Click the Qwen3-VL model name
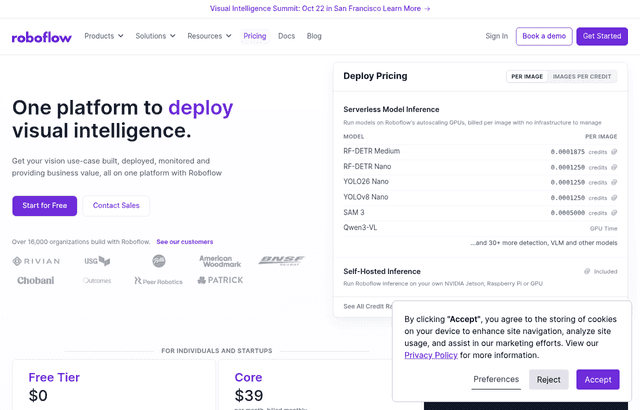This screenshot has width=640, height=410. tap(360, 228)
